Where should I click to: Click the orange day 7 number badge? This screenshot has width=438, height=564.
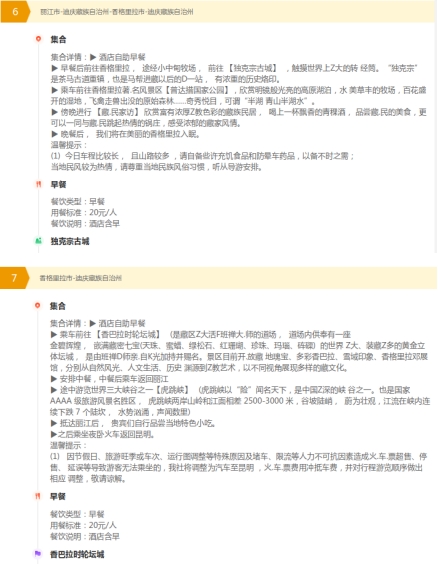(14, 278)
